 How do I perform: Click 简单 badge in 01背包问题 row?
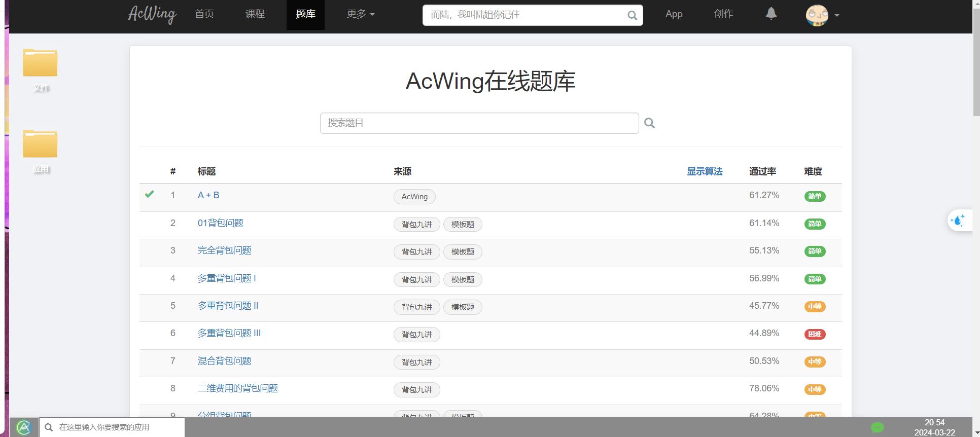click(815, 224)
